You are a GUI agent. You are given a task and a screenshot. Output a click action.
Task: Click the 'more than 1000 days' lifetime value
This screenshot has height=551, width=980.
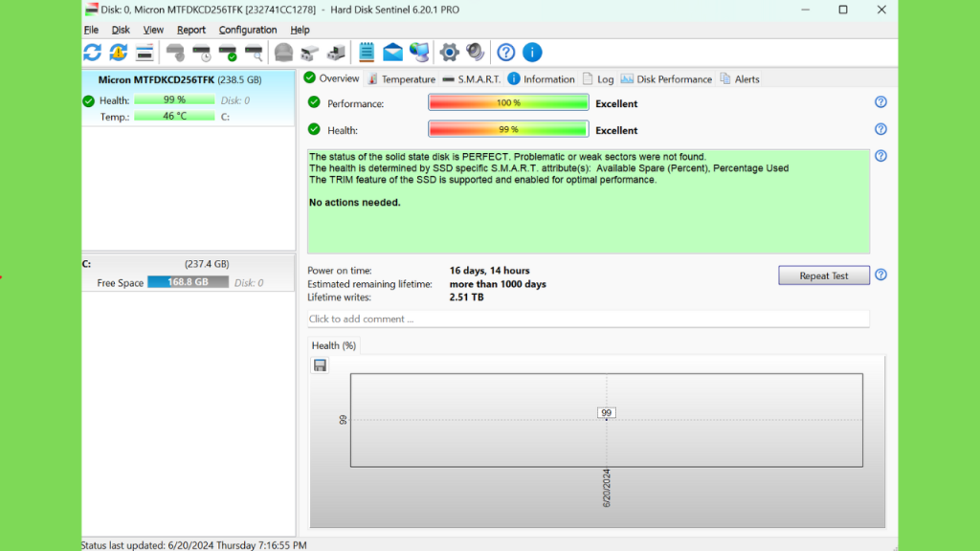(498, 283)
